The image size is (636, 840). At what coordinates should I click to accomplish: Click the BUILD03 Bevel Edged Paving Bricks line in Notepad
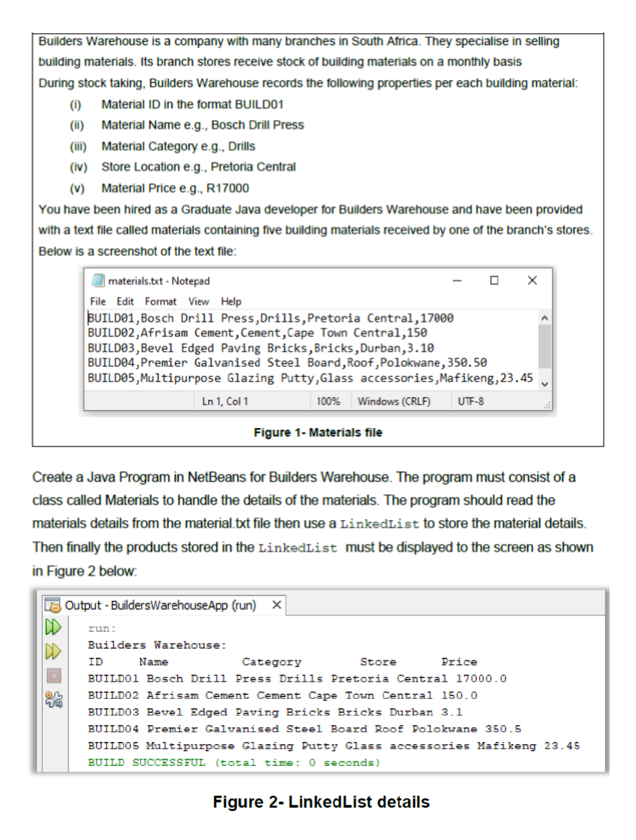[x=260, y=348]
